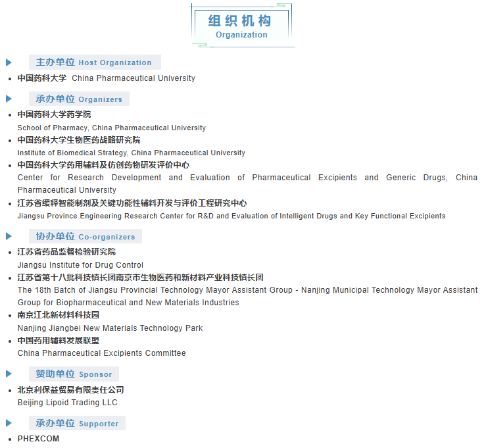Select Institute of Biomedical Strategy entry
Viewport: 486px width, 448px height.
tap(131, 153)
